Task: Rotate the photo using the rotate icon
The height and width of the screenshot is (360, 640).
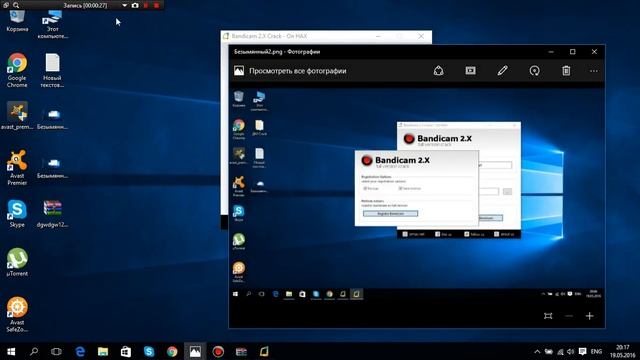Action: point(534,71)
